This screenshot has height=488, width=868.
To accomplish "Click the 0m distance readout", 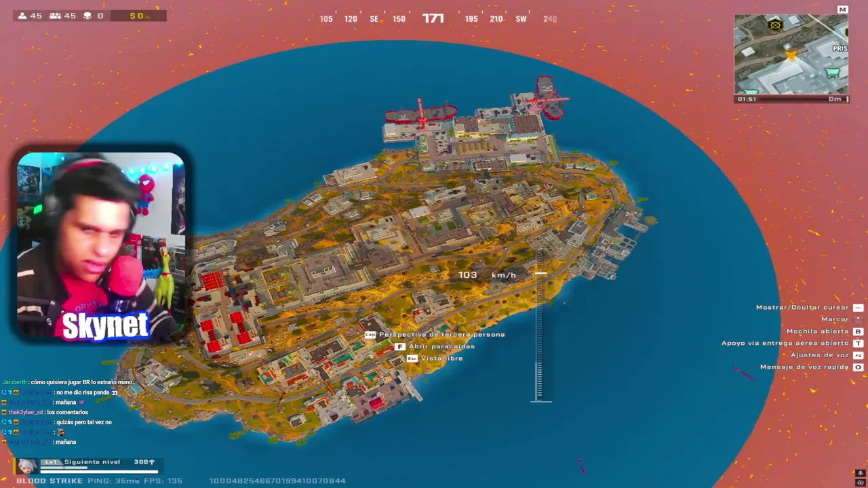I will 835,99.
